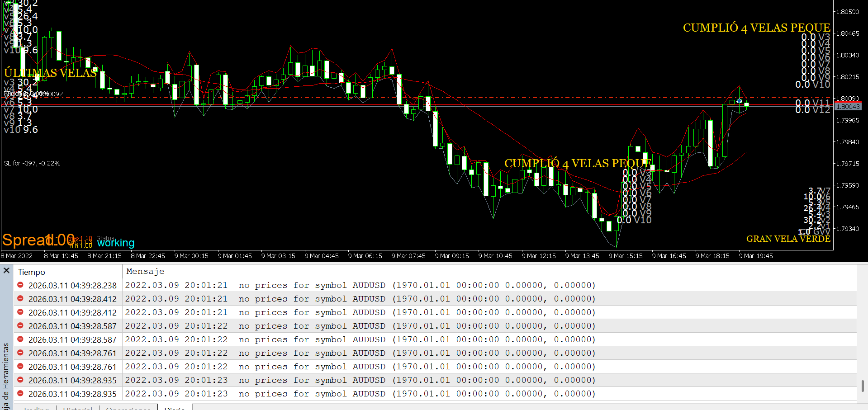Click price axis value 1.80215
The width and height of the screenshot is (868, 410).
[x=848, y=77]
